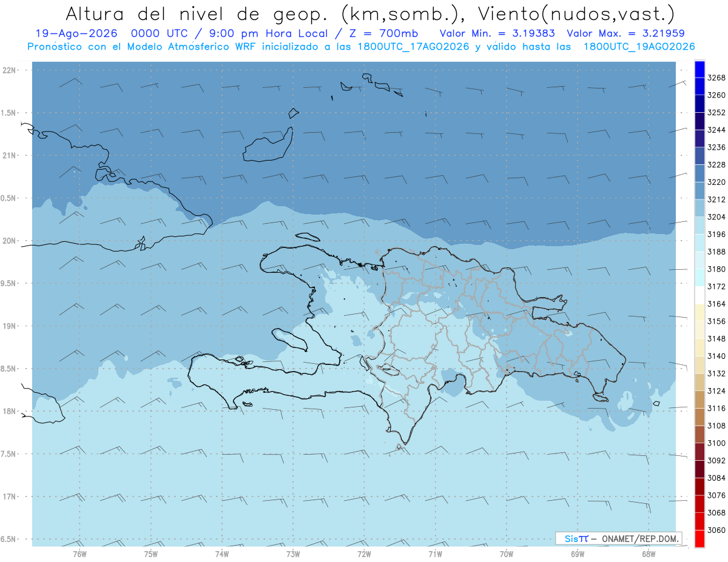Screen dimensions: 728x562
Task: Click the '3244' legend value
Action: [x=716, y=130]
